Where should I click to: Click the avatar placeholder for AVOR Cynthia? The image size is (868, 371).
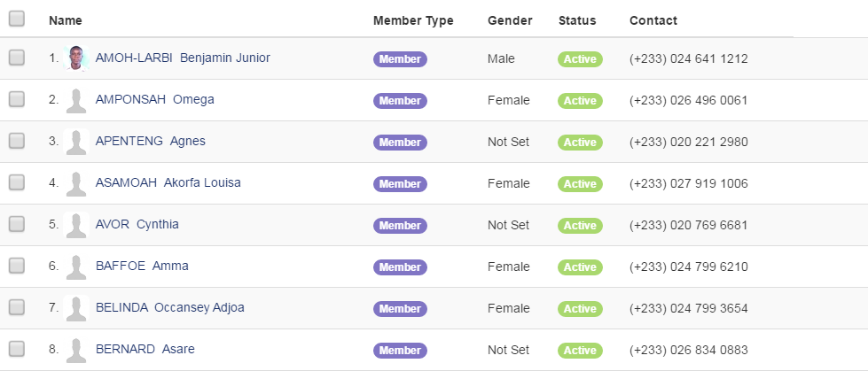[x=76, y=225]
